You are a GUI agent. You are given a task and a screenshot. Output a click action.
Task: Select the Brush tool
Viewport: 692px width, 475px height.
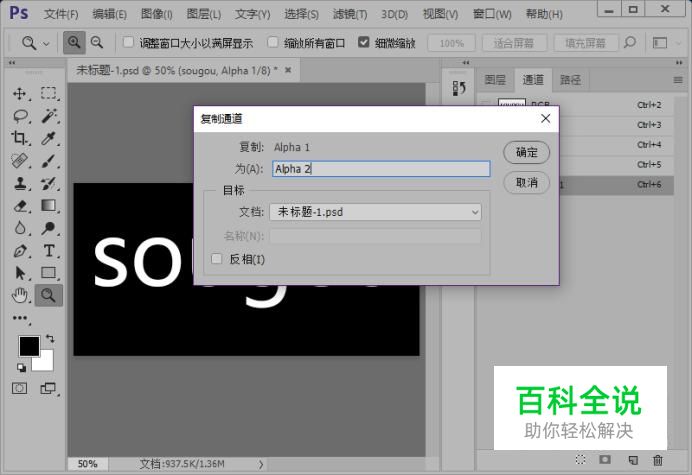click(48, 161)
